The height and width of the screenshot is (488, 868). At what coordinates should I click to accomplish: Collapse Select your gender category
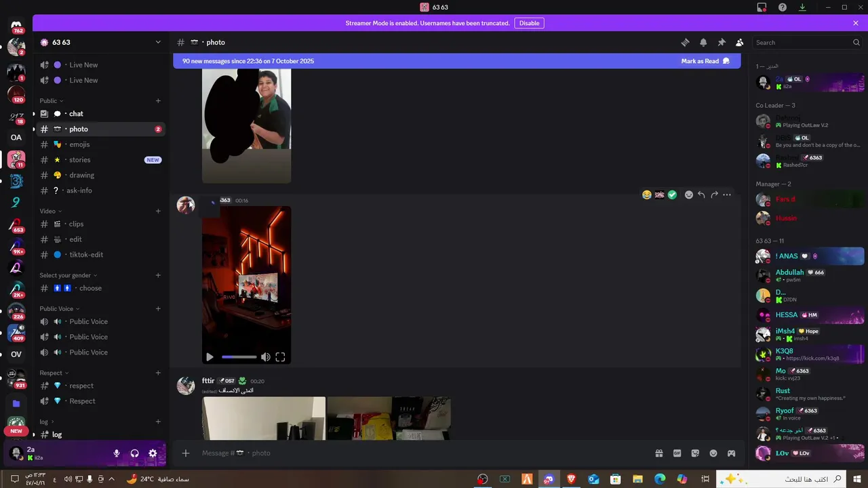[x=68, y=275]
